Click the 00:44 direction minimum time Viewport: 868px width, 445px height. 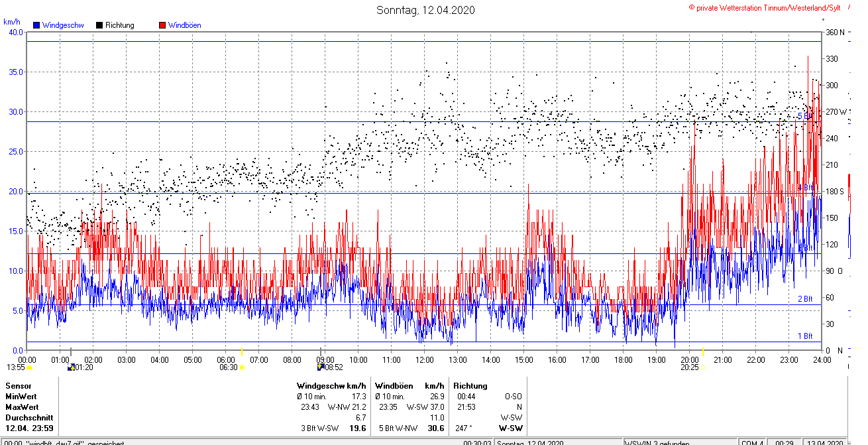tap(466, 396)
